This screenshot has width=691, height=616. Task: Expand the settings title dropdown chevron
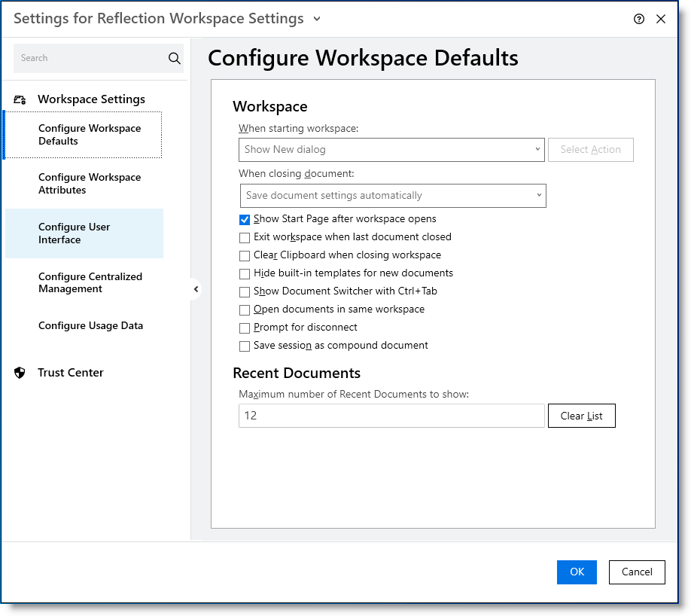pos(317,19)
